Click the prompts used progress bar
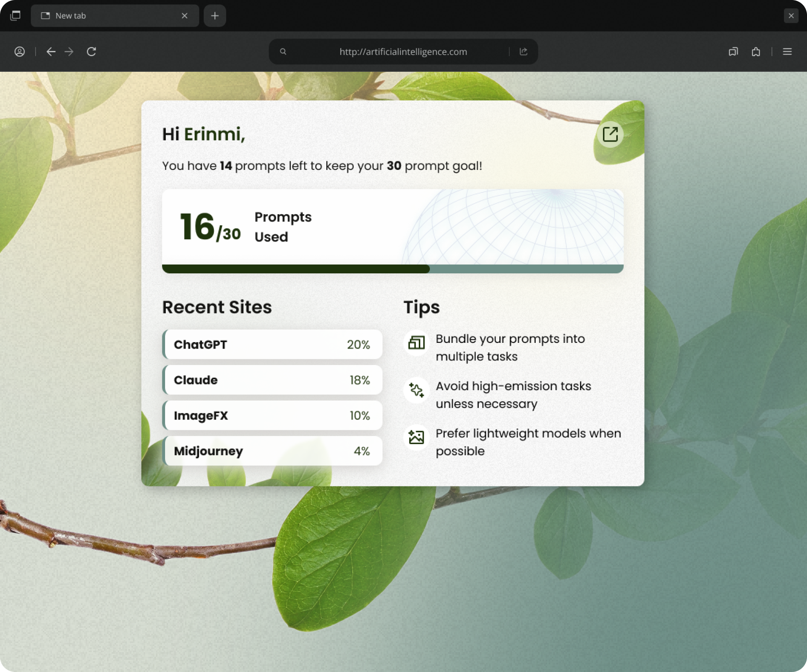 392,269
